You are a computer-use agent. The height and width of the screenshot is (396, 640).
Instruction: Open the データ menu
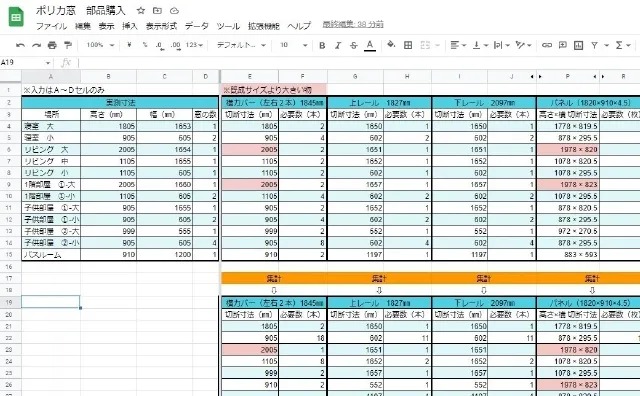click(x=196, y=26)
